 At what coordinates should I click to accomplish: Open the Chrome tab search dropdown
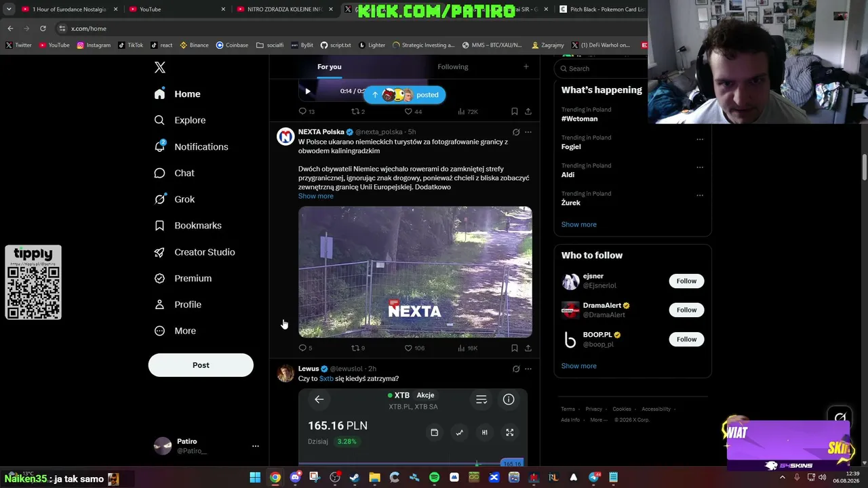pos(10,9)
